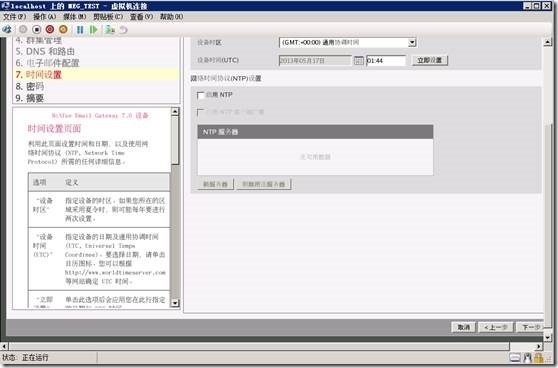
Task: Open the worldtimeserver.com link in the help text
Action: [x=115, y=272]
